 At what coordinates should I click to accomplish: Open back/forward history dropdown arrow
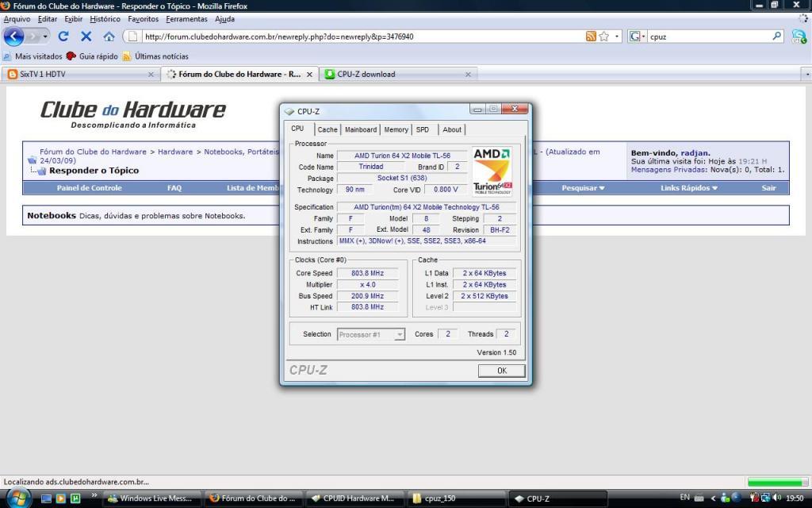click(x=45, y=37)
